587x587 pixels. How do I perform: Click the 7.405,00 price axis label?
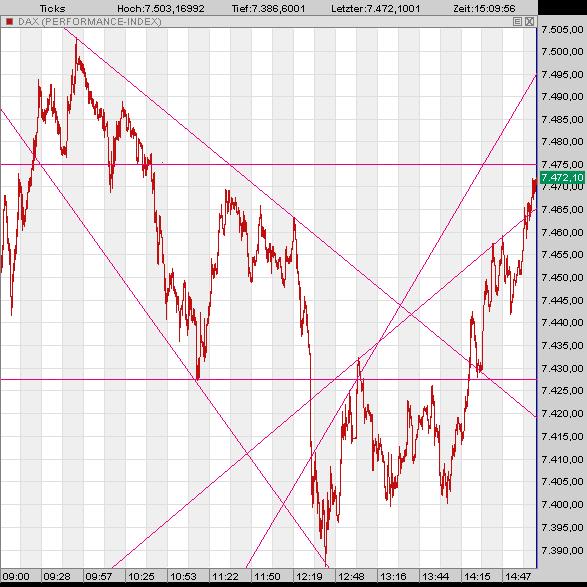tap(562, 481)
